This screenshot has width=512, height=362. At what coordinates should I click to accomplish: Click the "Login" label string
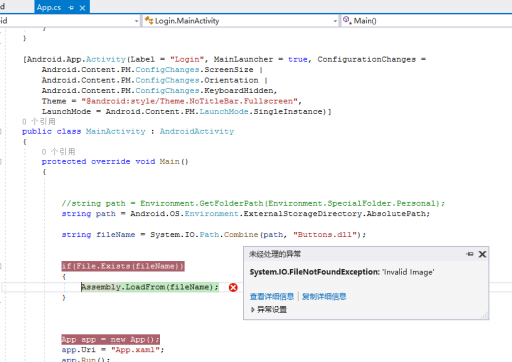[x=187, y=59]
